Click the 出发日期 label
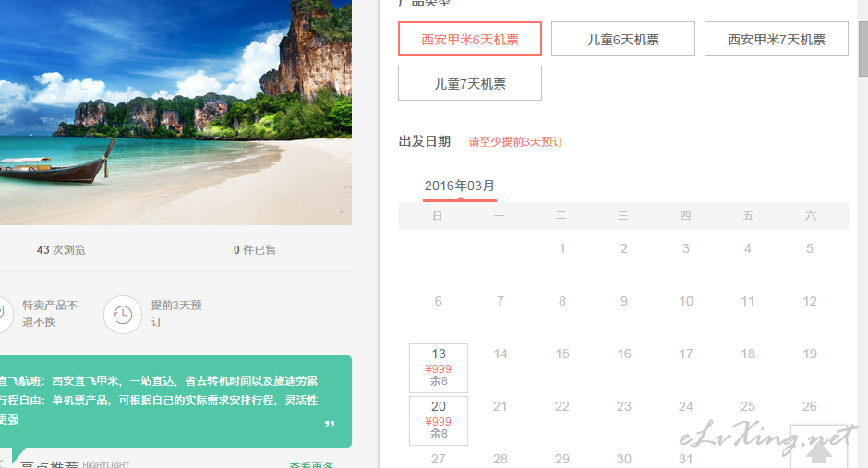 (x=425, y=141)
